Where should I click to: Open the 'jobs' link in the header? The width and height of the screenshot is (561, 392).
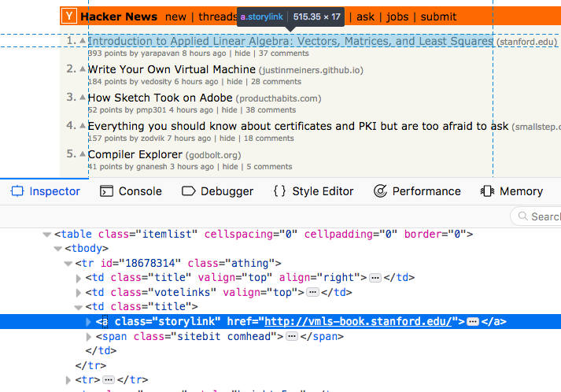[x=397, y=17]
